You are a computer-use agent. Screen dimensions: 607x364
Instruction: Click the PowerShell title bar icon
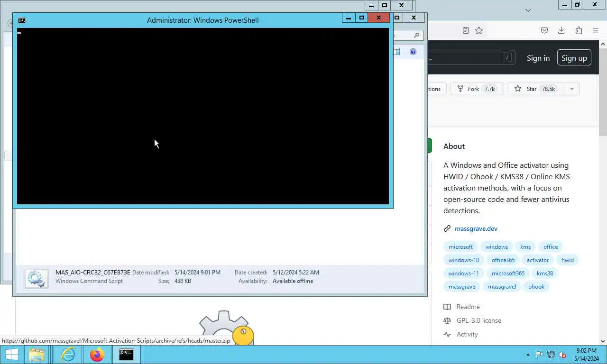pos(22,20)
